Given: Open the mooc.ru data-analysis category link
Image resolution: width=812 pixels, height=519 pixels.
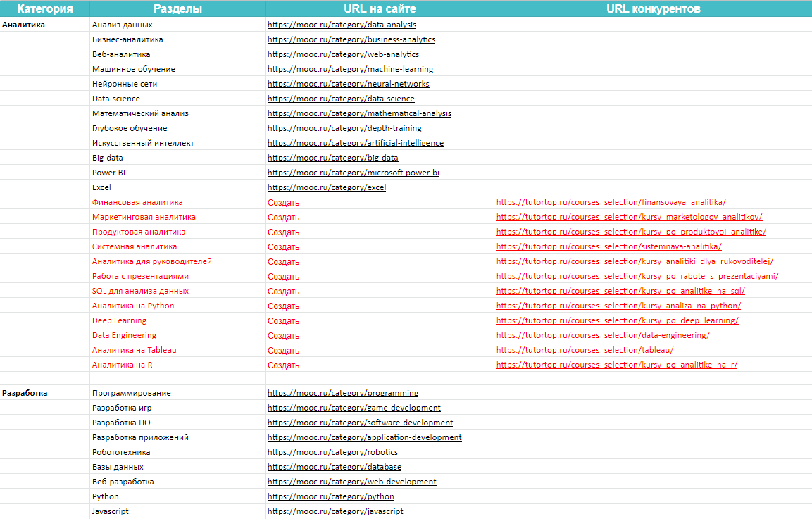Looking at the screenshot, I should tap(342, 25).
